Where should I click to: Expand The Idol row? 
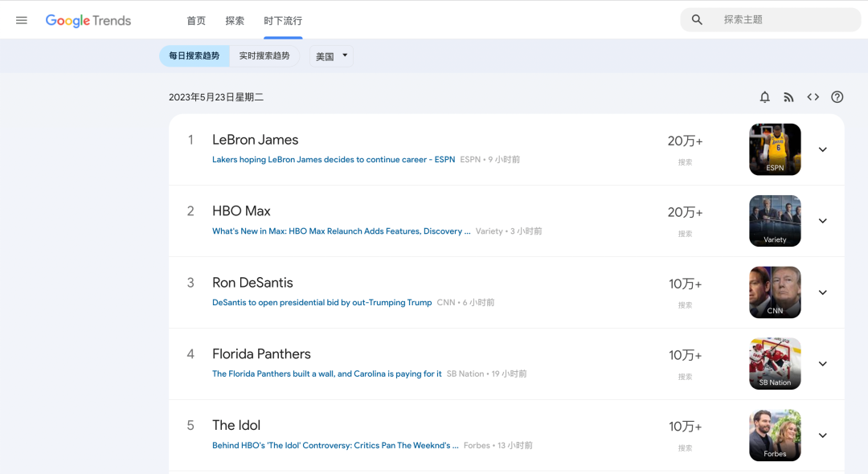click(x=823, y=435)
